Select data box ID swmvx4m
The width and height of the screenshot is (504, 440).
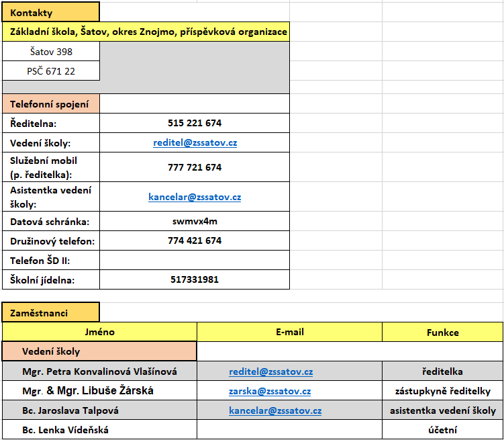click(x=195, y=221)
